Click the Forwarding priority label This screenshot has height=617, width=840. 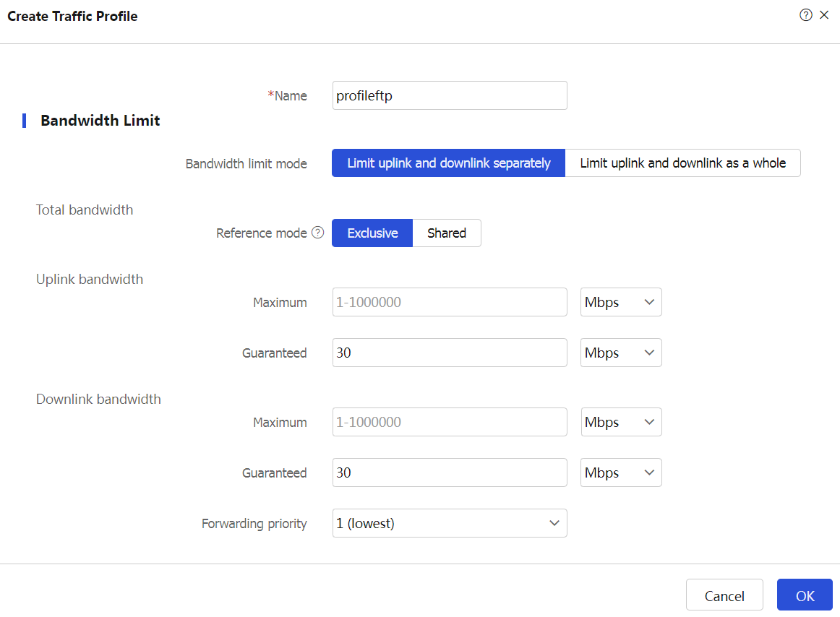254,523
